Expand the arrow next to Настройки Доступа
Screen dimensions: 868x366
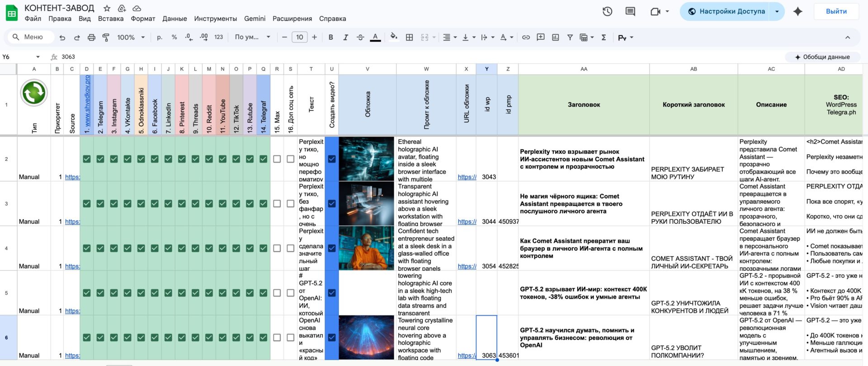(x=777, y=11)
